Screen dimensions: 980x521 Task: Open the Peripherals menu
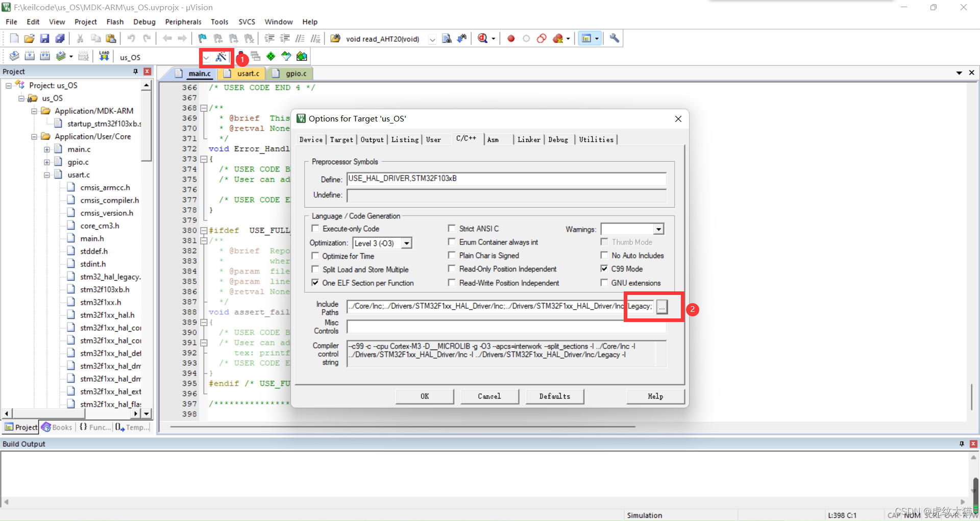pyautogui.click(x=183, y=22)
